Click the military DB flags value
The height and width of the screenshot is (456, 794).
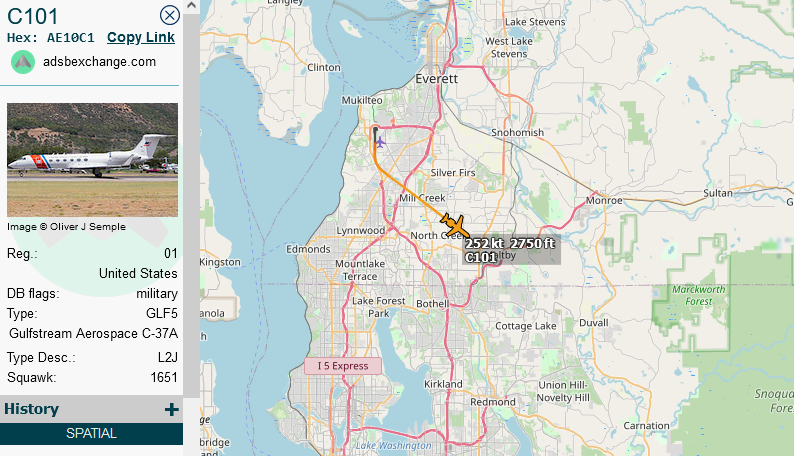[x=157, y=294]
